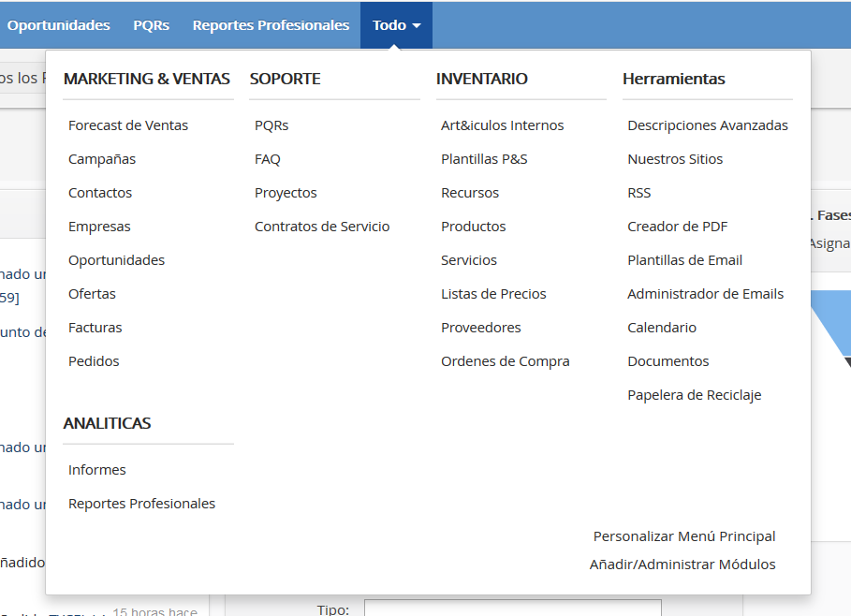Open the Campañas module
This screenshot has width=851, height=616.
(x=102, y=159)
